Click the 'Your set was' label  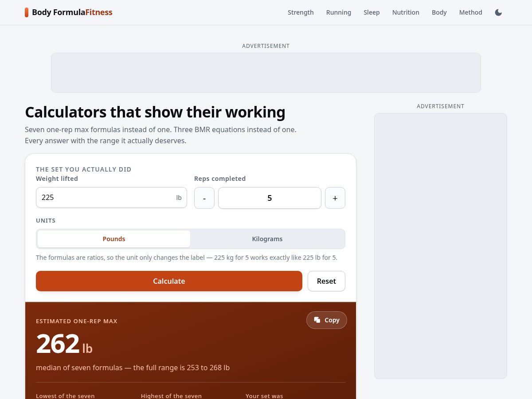[x=264, y=396]
